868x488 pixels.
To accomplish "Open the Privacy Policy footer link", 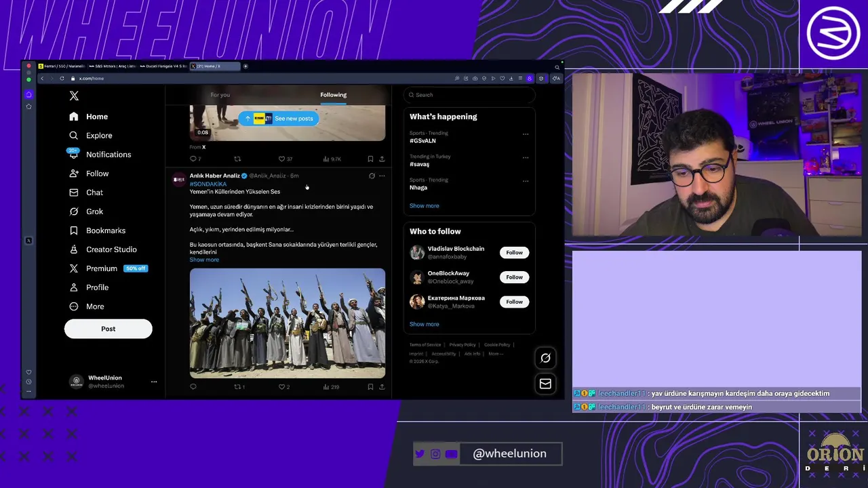I will (x=462, y=344).
